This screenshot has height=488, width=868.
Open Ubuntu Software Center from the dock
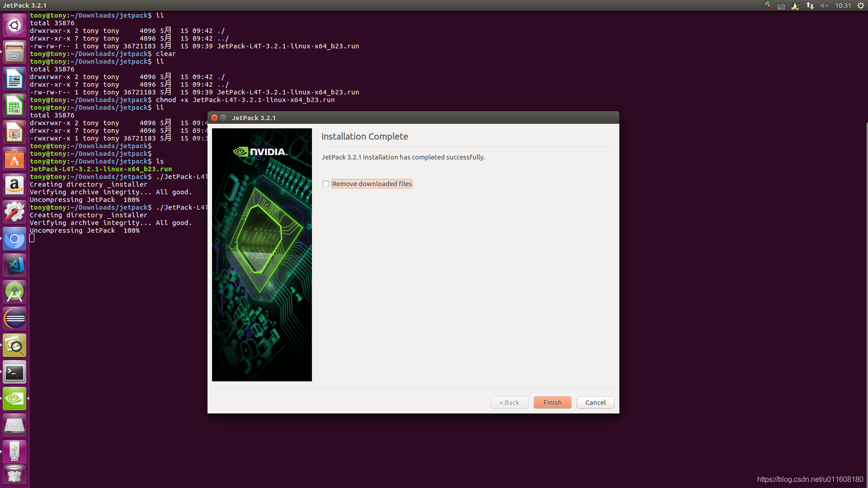coord(14,159)
